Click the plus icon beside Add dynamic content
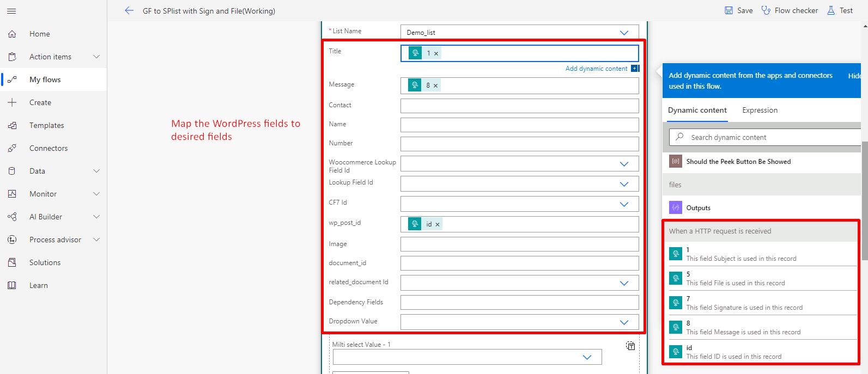The height and width of the screenshot is (374, 868). [635, 69]
